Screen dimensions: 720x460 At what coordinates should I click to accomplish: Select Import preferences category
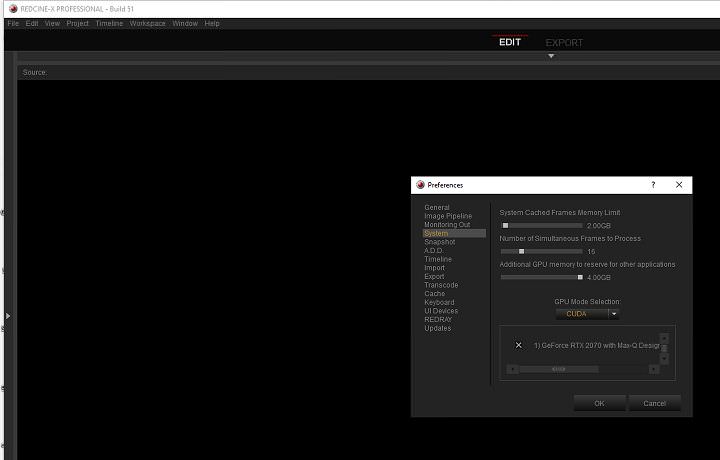tap(434, 268)
